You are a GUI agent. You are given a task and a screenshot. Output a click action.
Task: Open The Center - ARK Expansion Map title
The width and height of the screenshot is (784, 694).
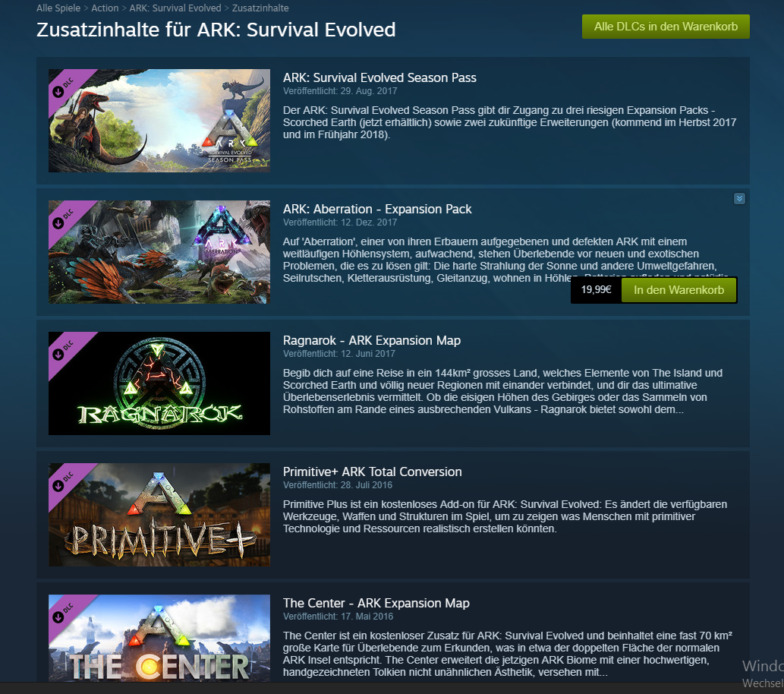coord(376,603)
